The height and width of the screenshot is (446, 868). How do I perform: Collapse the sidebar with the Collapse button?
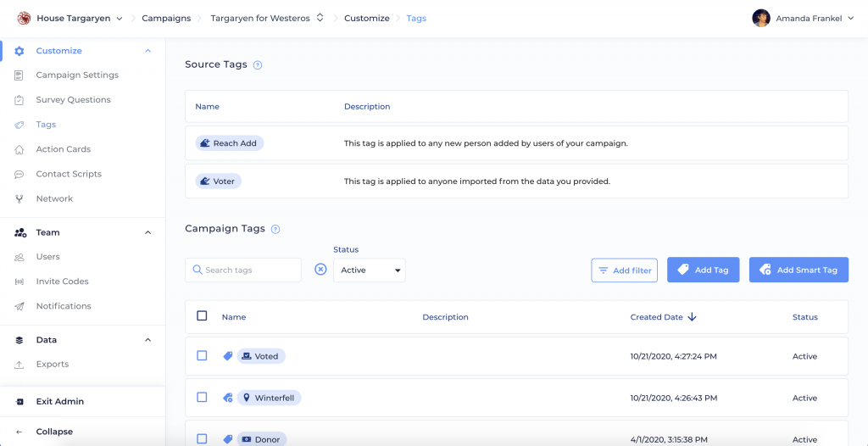pos(54,432)
